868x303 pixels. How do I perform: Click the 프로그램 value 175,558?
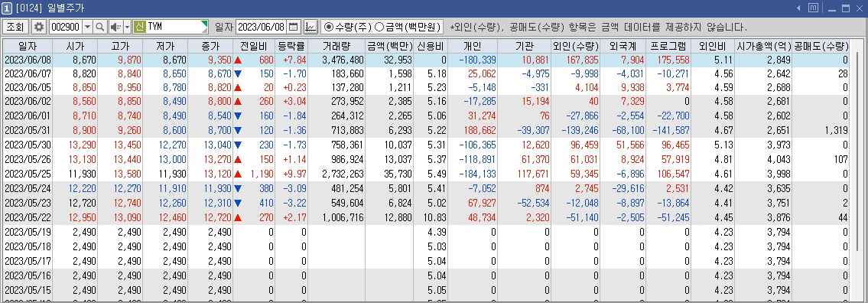pos(672,59)
